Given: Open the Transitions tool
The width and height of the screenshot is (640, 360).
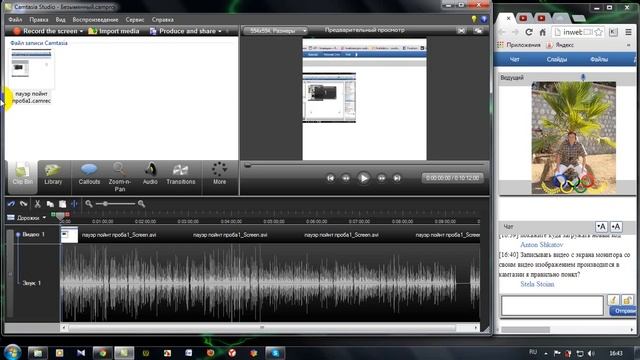Looking at the screenshot, I should 180,175.
